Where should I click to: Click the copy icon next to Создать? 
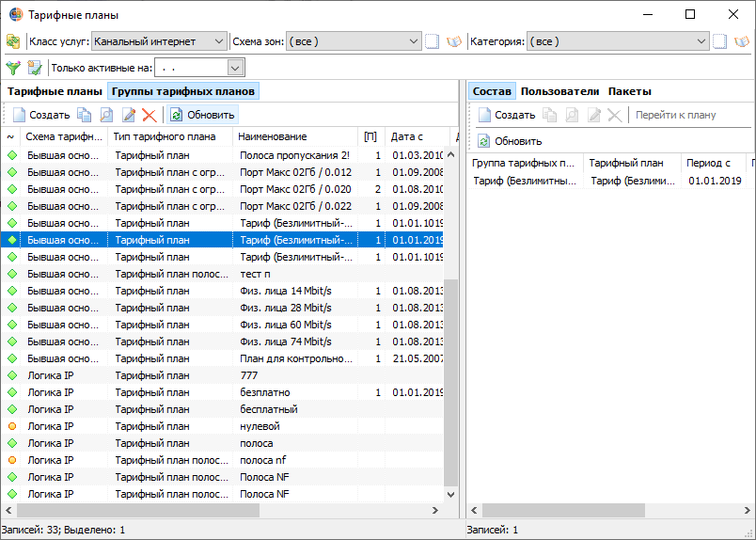pos(85,115)
